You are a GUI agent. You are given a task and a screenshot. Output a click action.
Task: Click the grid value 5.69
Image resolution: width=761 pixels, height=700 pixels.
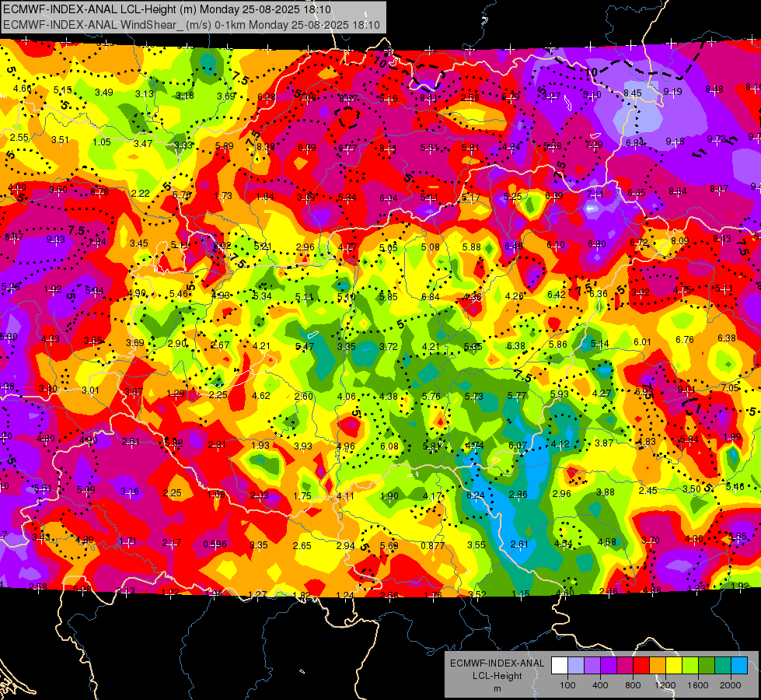pos(389,545)
